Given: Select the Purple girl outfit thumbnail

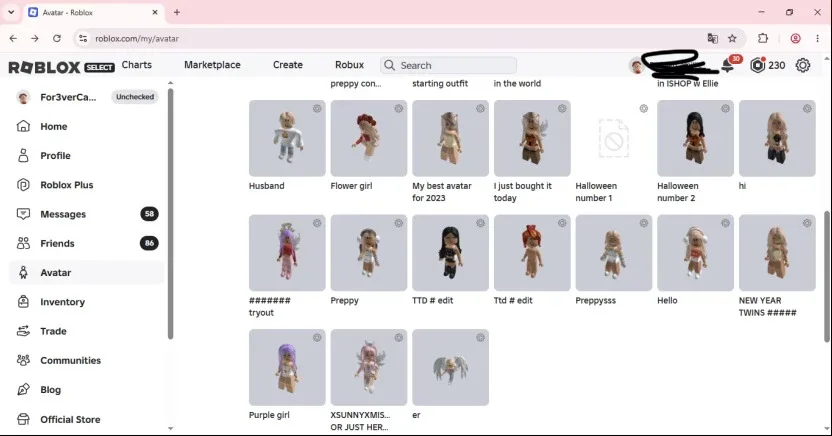Looking at the screenshot, I should [287, 367].
